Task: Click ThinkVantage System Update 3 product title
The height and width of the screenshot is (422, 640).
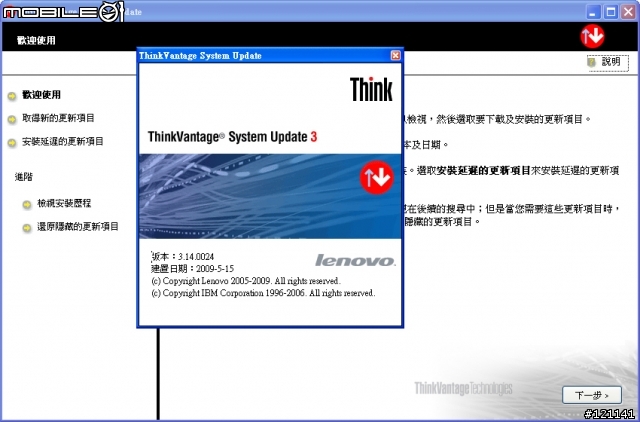Action: click(x=232, y=137)
